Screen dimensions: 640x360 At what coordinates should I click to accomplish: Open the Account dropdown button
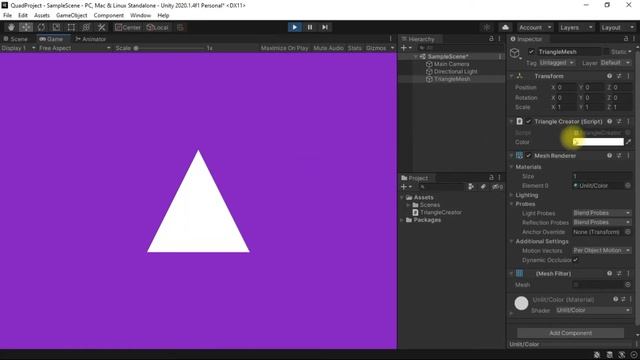click(535, 27)
